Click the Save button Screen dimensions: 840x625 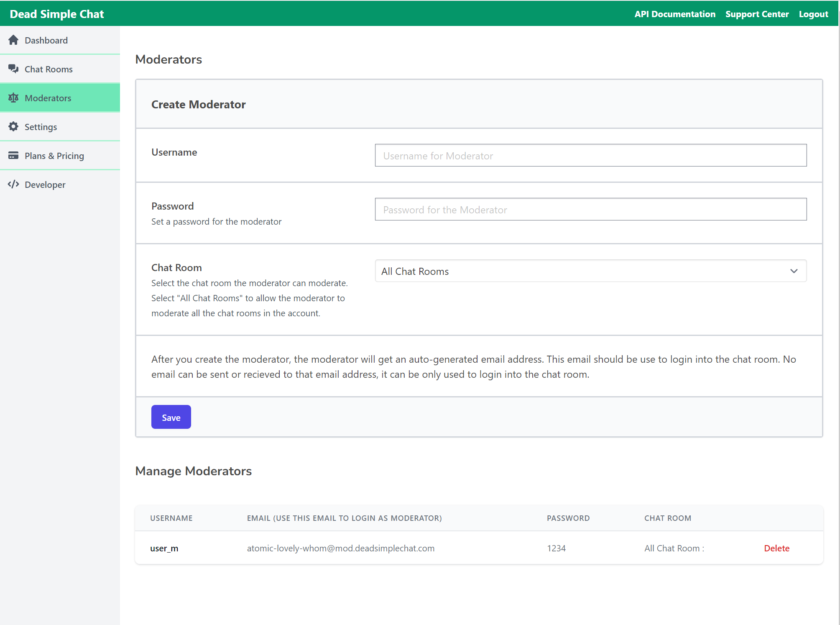(171, 417)
